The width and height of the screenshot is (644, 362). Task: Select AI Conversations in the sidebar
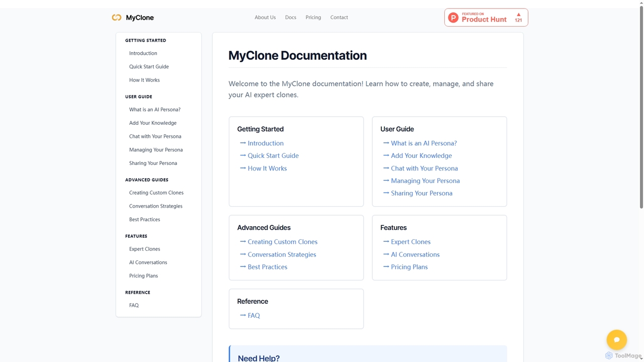click(148, 262)
